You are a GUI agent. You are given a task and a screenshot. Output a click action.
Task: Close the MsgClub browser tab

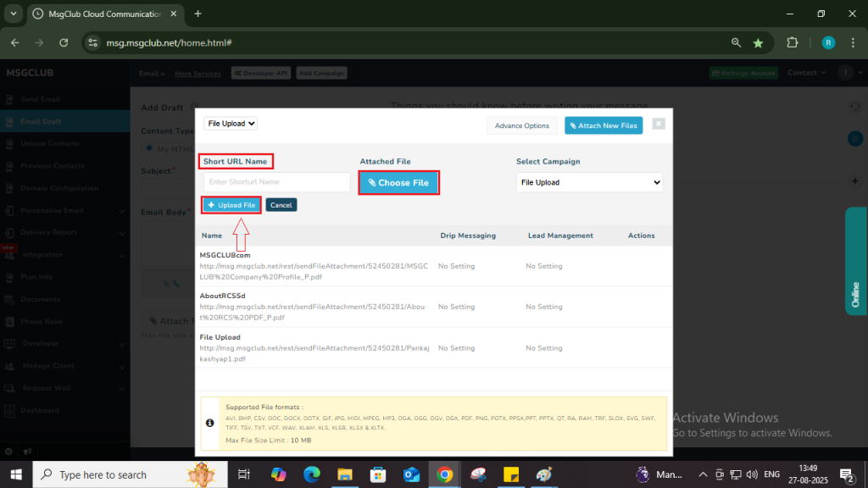tap(173, 14)
